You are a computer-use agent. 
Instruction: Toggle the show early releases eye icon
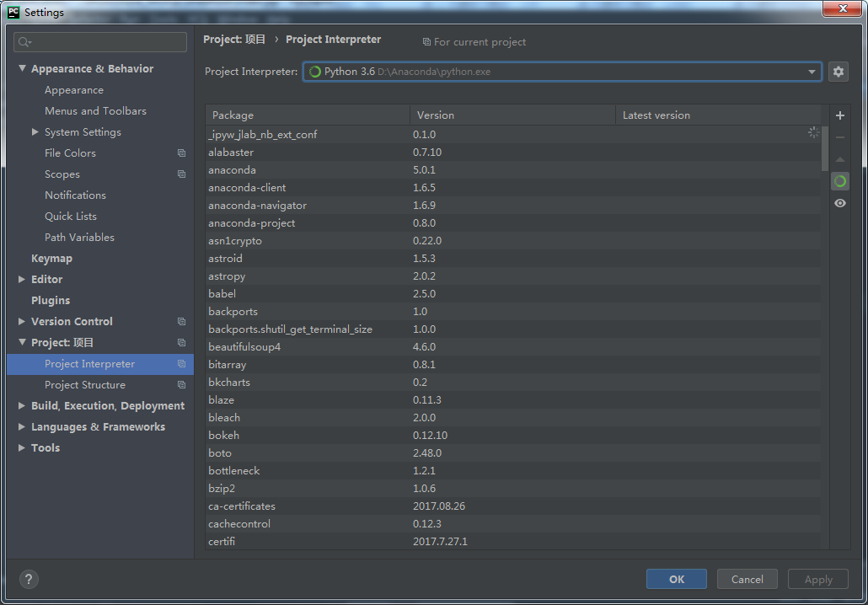[839, 203]
